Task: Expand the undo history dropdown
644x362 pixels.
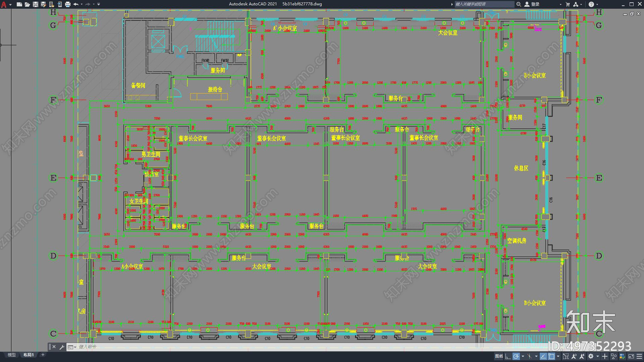Action: (82, 4)
